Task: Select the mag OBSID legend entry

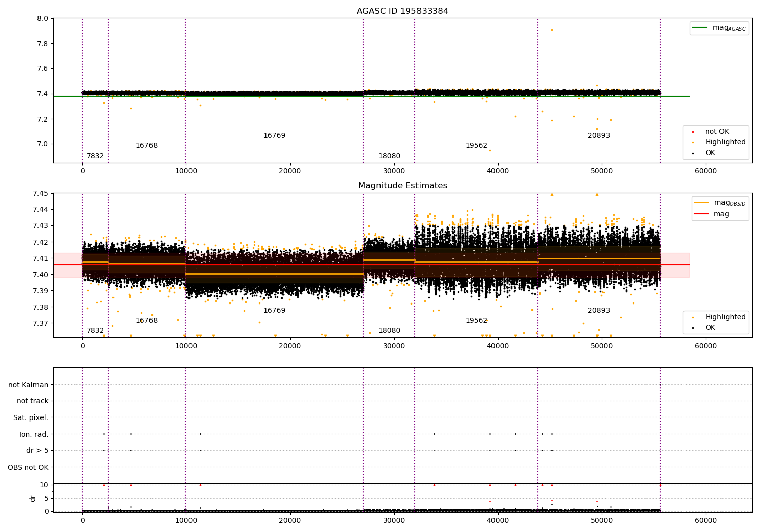Action: pyautogui.click(x=719, y=203)
